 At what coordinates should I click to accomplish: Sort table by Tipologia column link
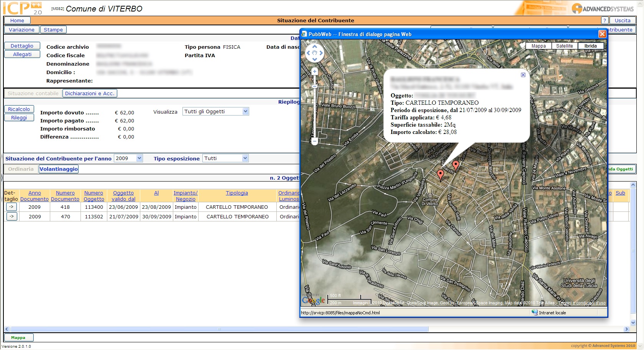click(237, 193)
